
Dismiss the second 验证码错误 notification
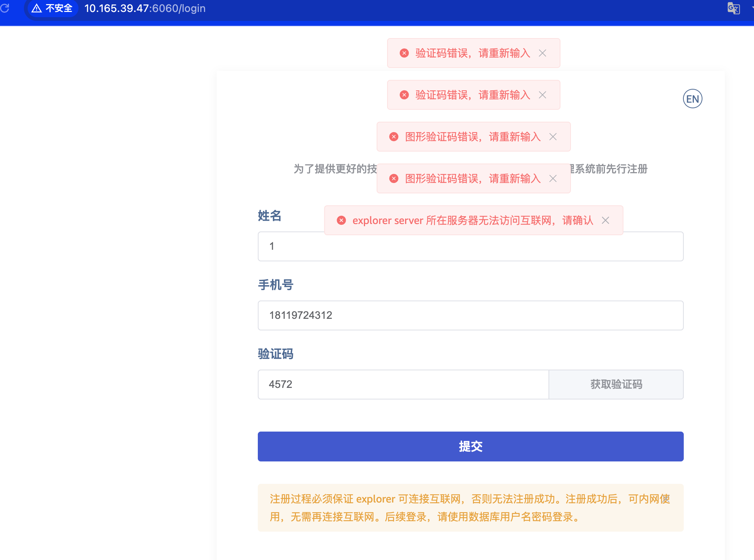(x=543, y=95)
